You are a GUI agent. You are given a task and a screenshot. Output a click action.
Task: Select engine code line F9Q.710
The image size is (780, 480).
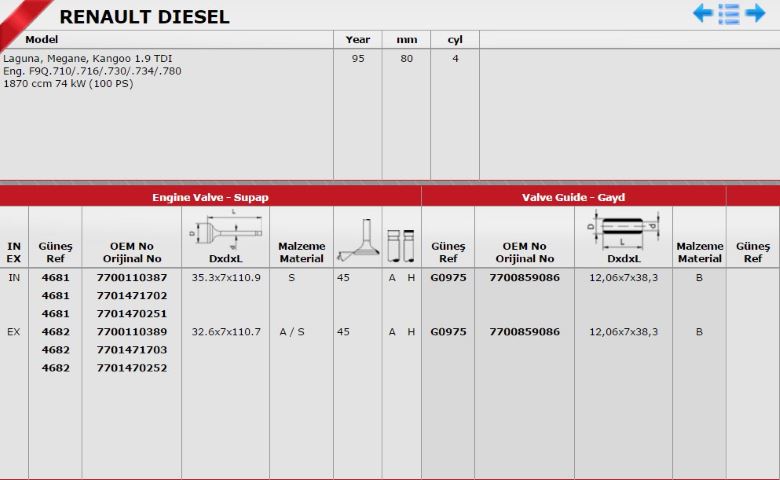click(92, 71)
